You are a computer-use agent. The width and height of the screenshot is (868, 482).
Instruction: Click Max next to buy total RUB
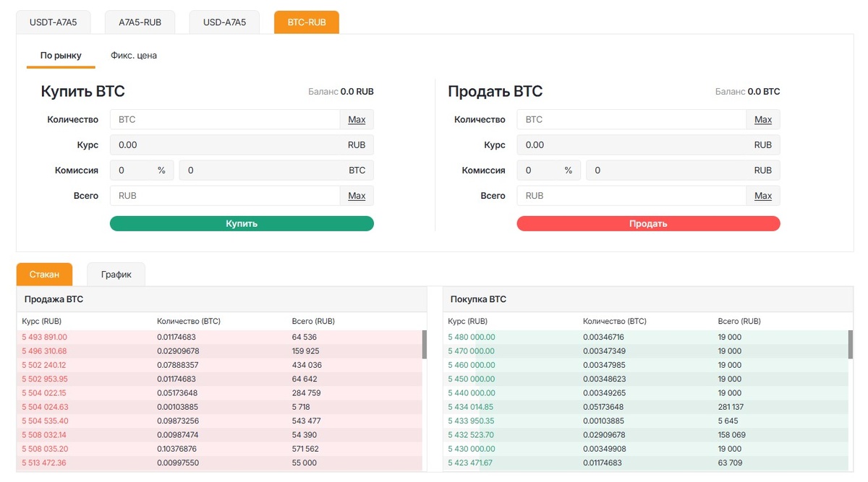click(x=357, y=196)
